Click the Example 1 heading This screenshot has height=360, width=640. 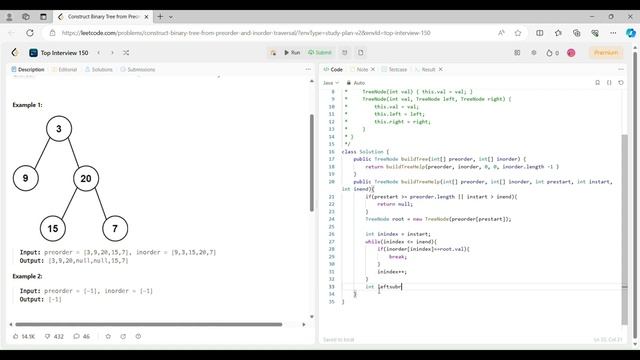27,105
